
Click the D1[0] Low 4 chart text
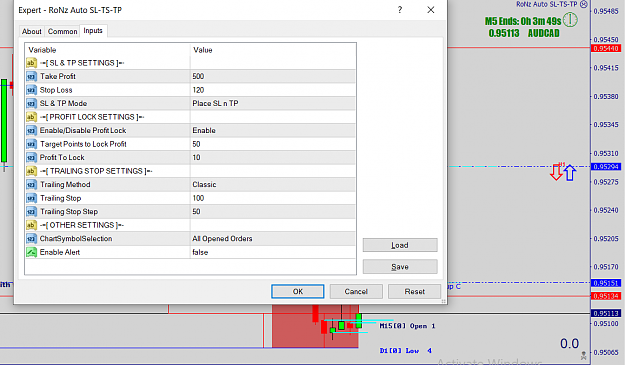[x=405, y=351]
